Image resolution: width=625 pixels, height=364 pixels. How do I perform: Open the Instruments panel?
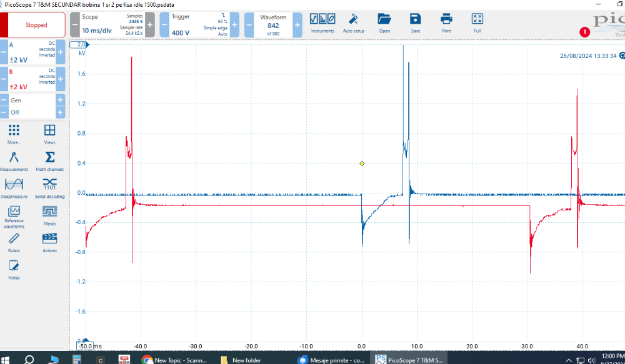click(322, 22)
